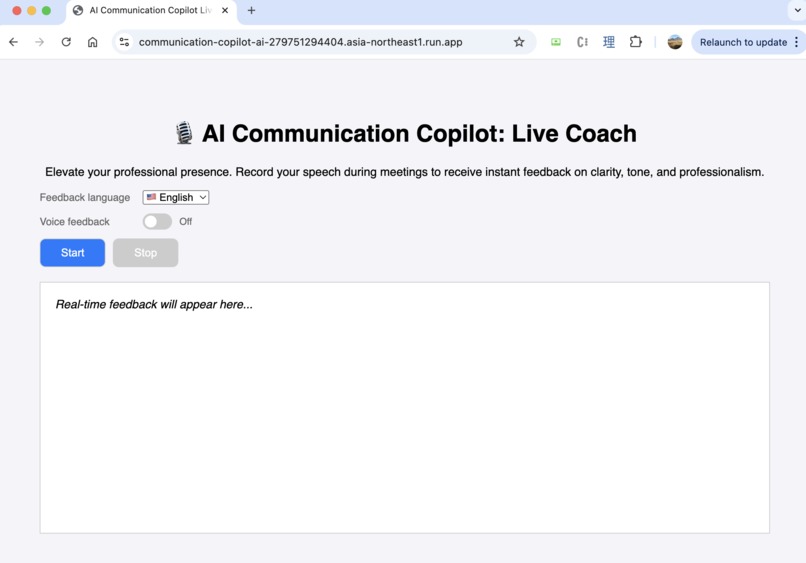
Task: Click the browser forward arrow
Action: coord(40,42)
